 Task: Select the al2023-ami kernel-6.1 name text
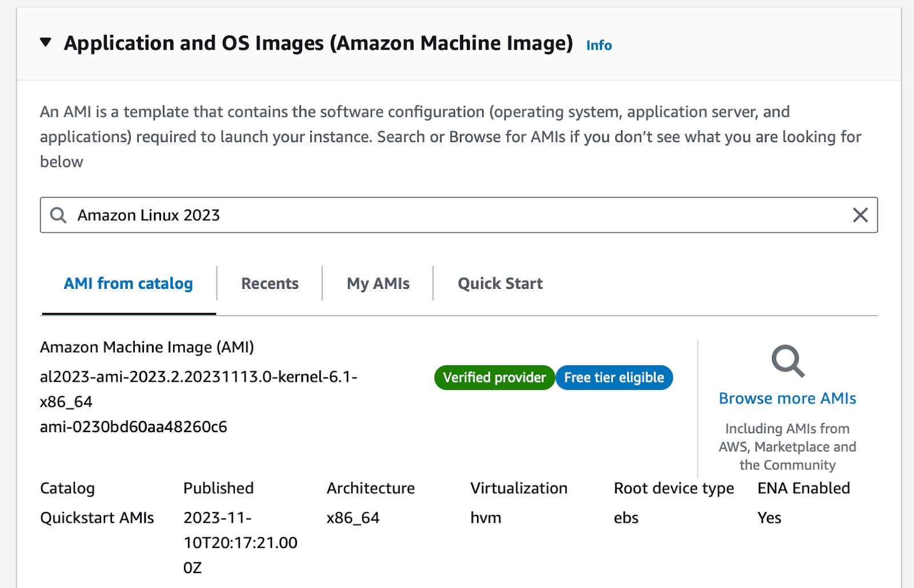[199, 389]
